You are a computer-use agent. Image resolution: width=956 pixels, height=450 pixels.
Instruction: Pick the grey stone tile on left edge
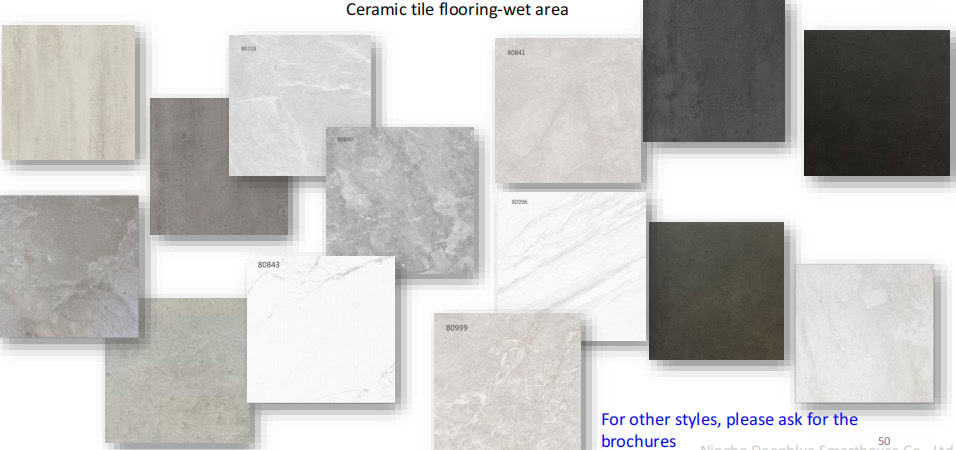pos(68,265)
